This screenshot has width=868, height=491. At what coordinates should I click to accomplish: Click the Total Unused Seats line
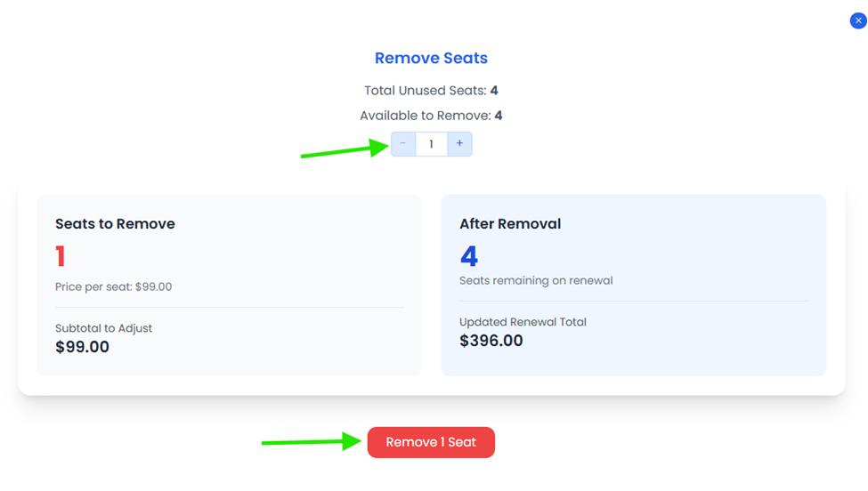pyautogui.click(x=431, y=90)
